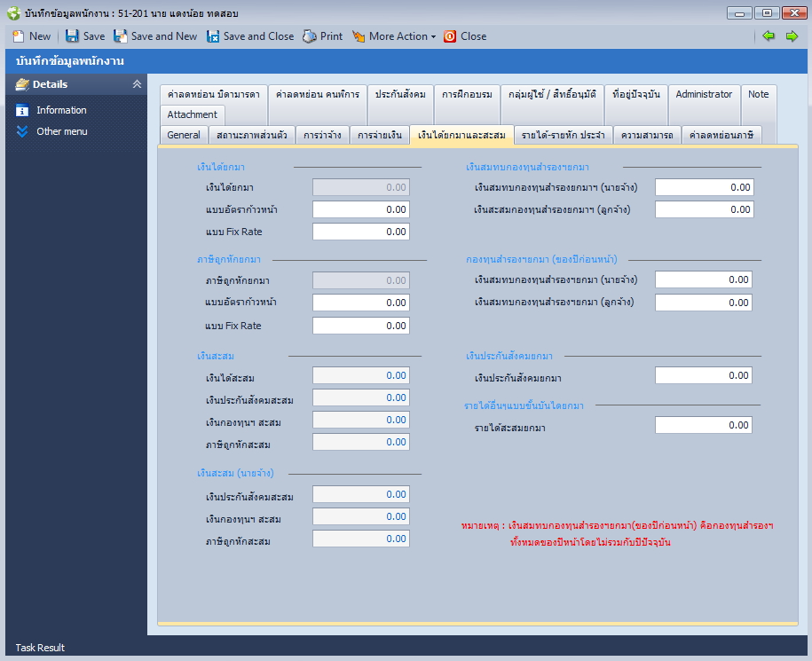Open the ค่าลดหย่อน บิดามารดา tab
This screenshot has width=812, height=661.
214,94
